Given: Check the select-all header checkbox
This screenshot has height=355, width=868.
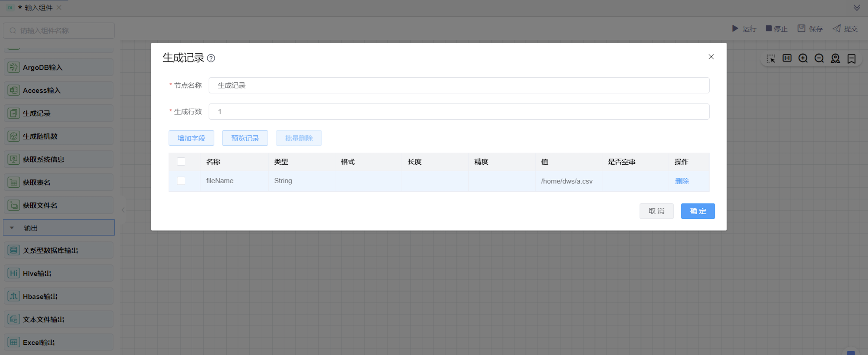Looking at the screenshot, I should click(181, 162).
